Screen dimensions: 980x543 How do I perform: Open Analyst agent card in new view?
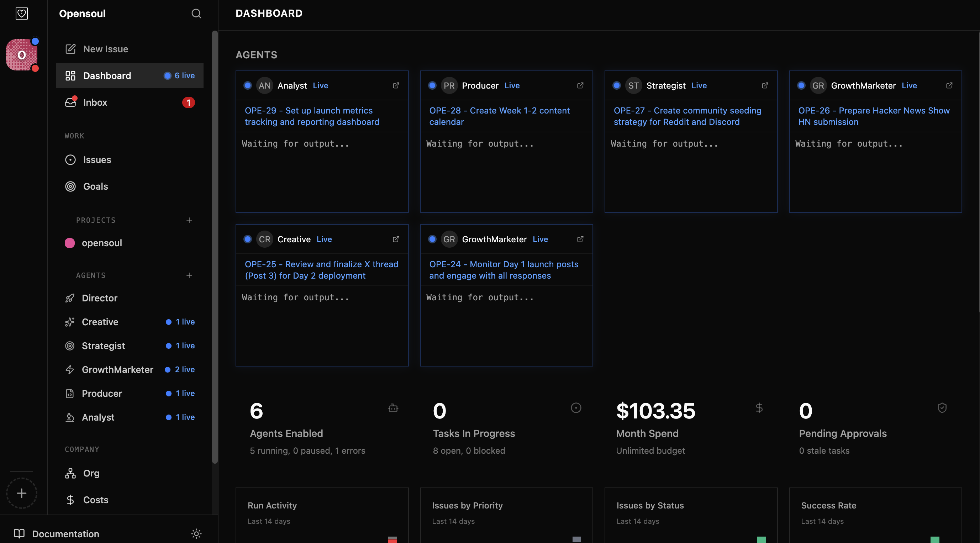(x=396, y=86)
